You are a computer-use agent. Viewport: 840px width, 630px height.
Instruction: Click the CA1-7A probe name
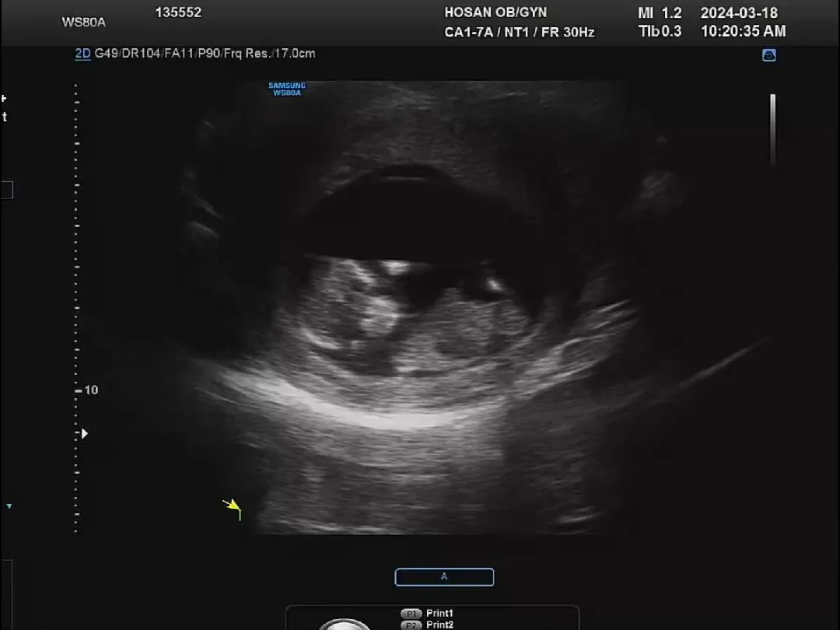(x=468, y=32)
